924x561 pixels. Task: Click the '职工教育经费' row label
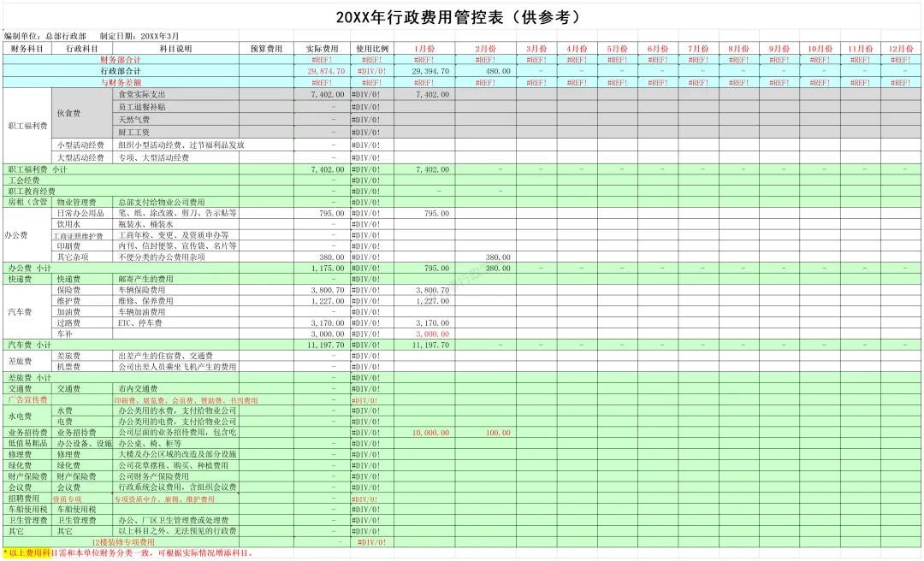point(32,191)
